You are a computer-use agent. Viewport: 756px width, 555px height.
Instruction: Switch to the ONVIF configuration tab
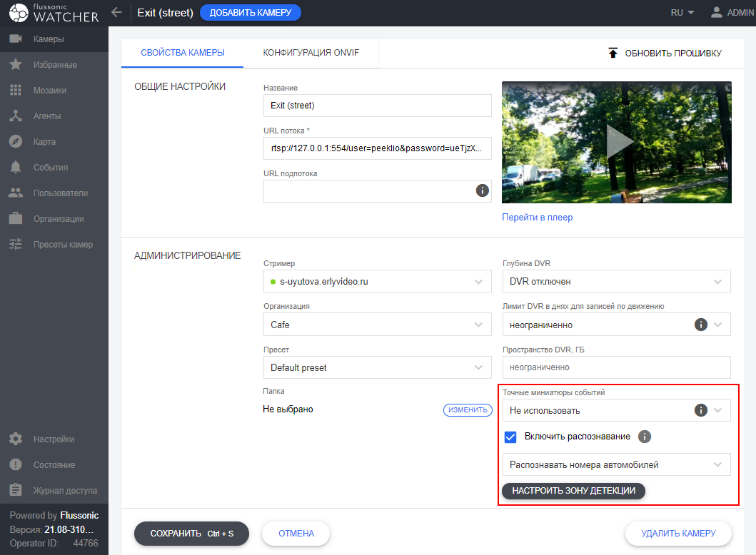point(311,53)
